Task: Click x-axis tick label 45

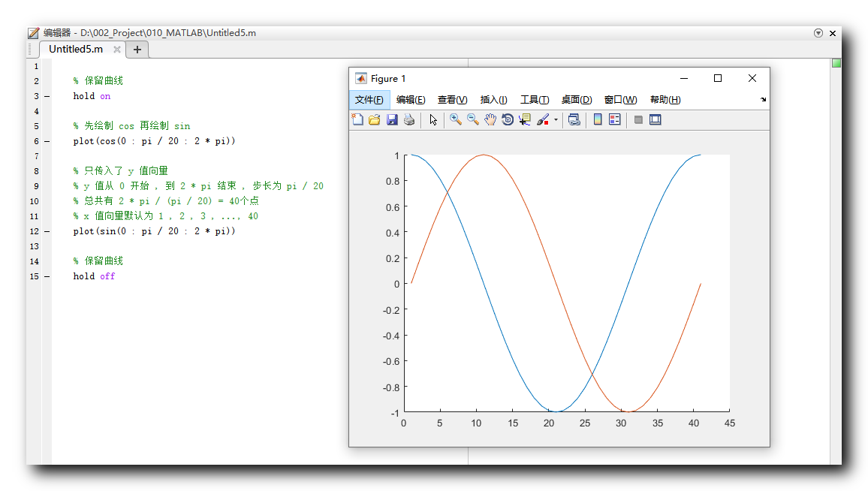Action: click(x=730, y=423)
